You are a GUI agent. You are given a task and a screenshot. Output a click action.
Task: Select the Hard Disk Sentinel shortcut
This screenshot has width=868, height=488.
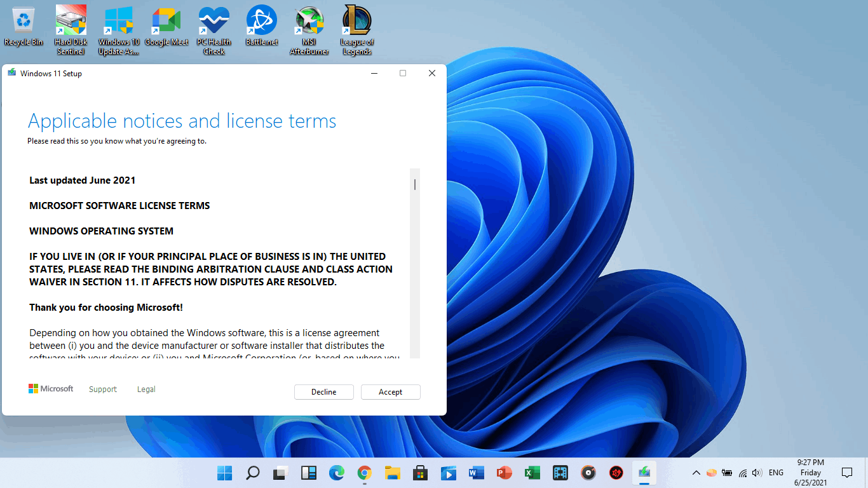[71, 30]
